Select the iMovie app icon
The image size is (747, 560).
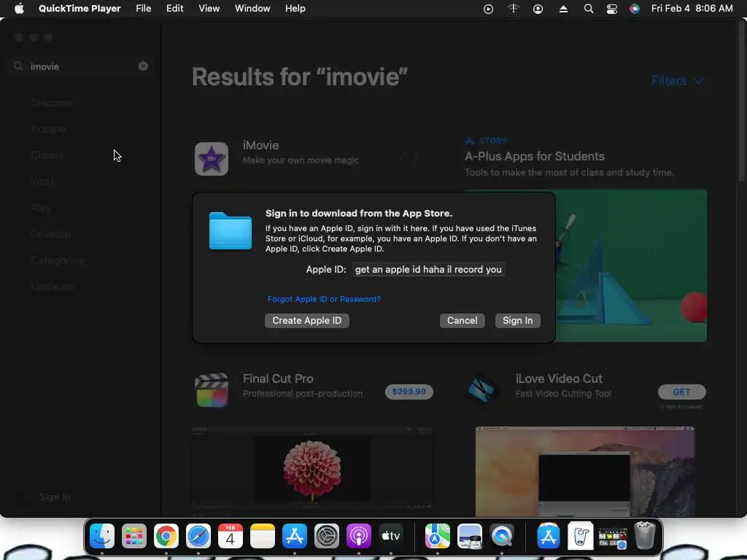coord(212,159)
